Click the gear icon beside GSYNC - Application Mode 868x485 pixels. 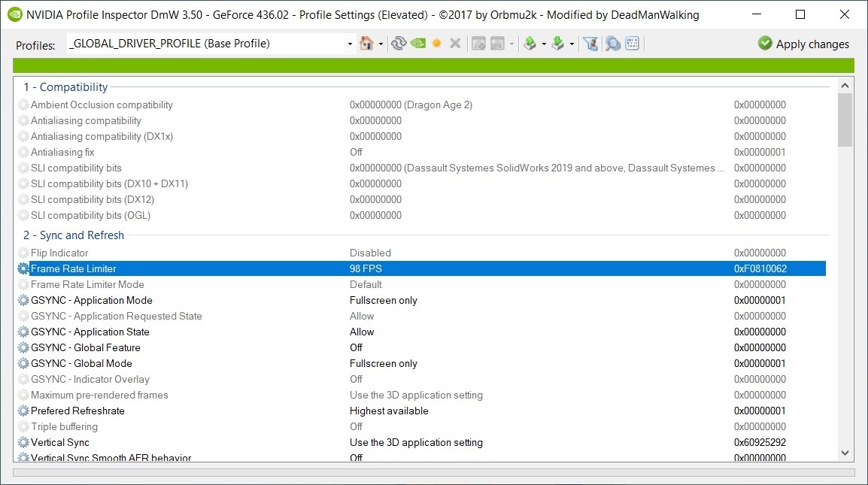pyautogui.click(x=23, y=300)
